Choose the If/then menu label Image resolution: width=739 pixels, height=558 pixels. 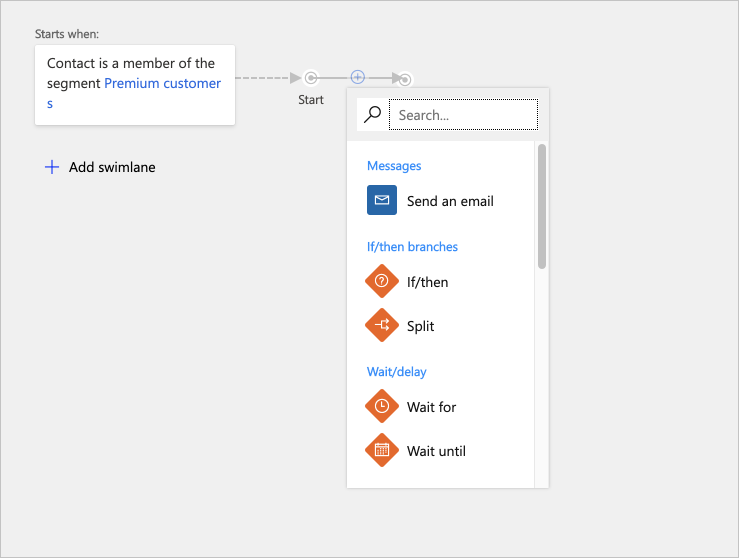coord(427,282)
